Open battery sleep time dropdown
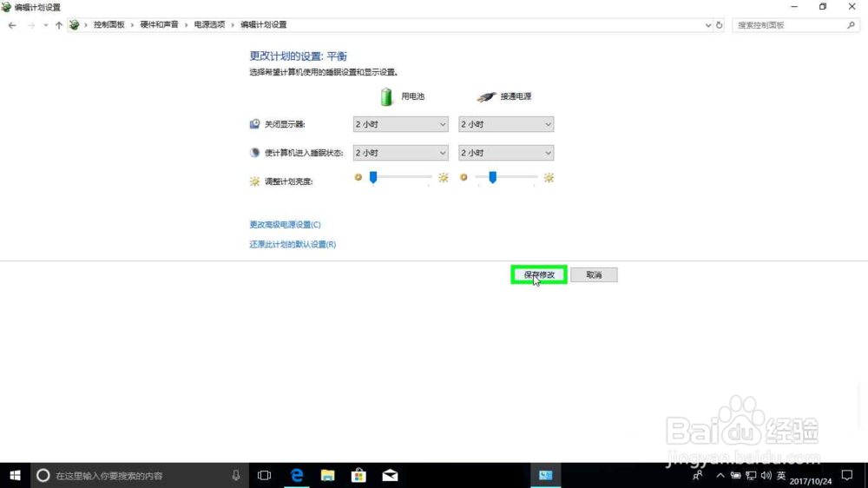The width and height of the screenshot is (868, 488). coord(400,153)
